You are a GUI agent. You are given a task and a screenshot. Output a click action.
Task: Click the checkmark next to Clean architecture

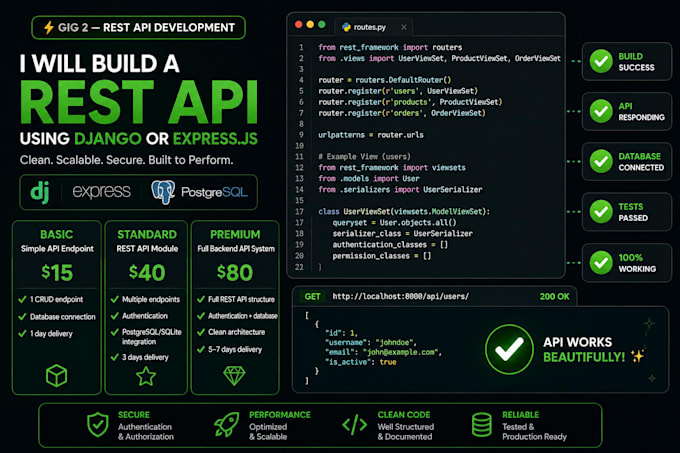click(x=201, y=332)
